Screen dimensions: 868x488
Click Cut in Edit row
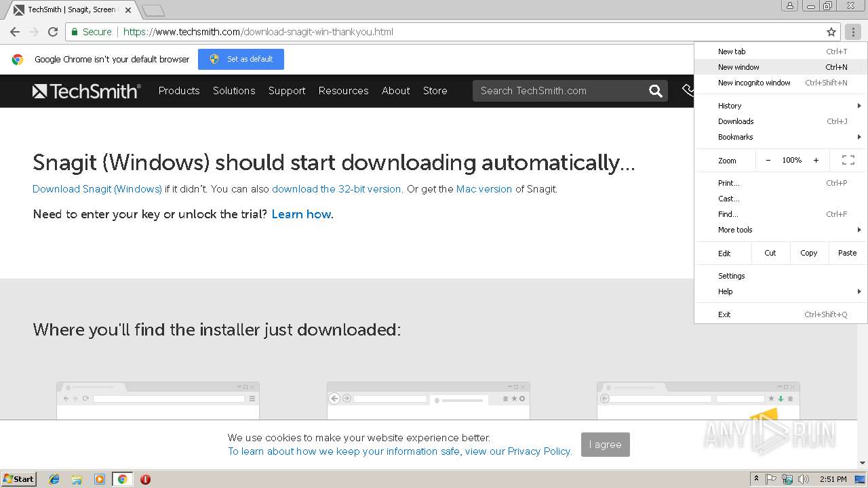(770, 253)
